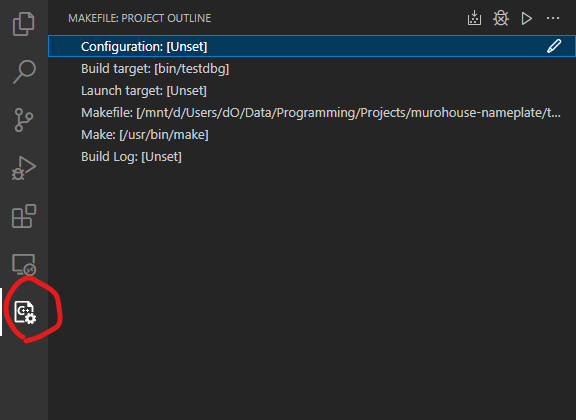Open the Run and Debug view

coord(24,168)
